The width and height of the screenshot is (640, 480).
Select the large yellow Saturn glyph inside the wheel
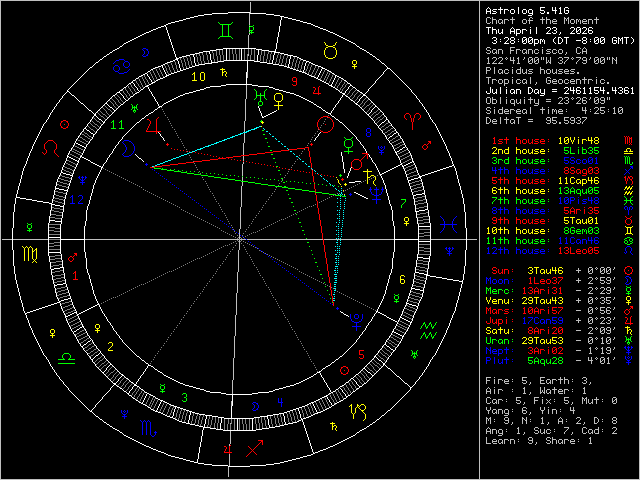[x=370, y=177]
